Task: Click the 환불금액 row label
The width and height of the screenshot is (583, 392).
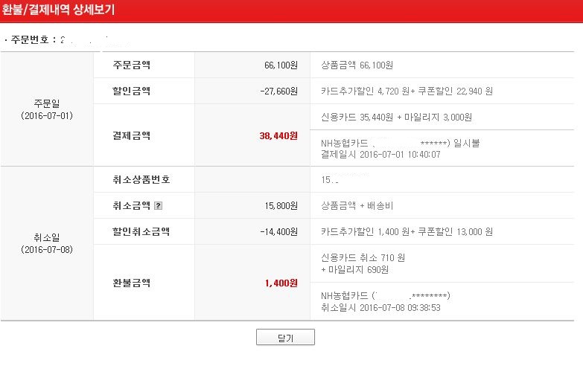Action: pos(130,283)
